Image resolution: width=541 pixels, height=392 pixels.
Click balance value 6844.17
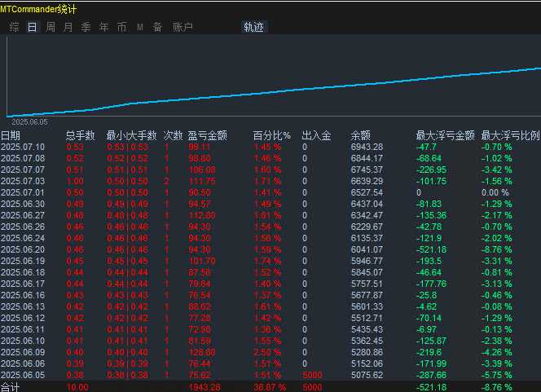pyautogui.click(x=367, y=158)
